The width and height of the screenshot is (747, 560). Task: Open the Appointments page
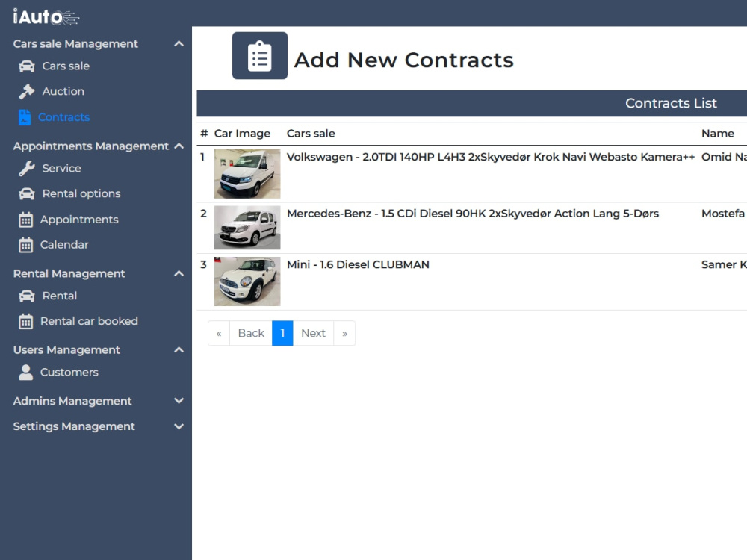pyautogui.click(x=79, y=220)
